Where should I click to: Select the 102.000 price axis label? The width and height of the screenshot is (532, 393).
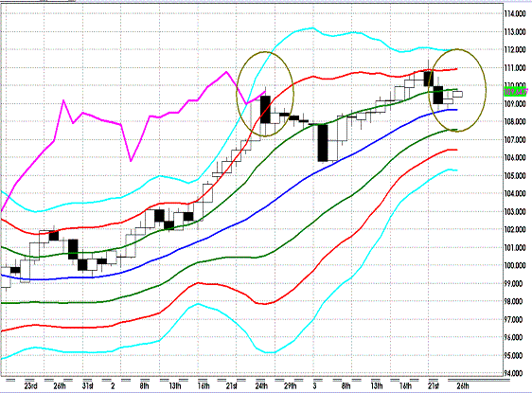tap(515, 229)
